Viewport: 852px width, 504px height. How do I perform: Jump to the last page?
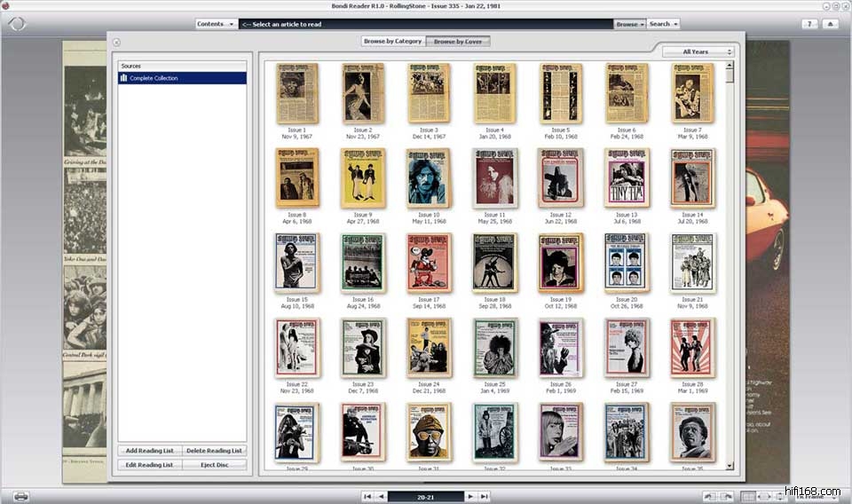[x=485, y=497]
